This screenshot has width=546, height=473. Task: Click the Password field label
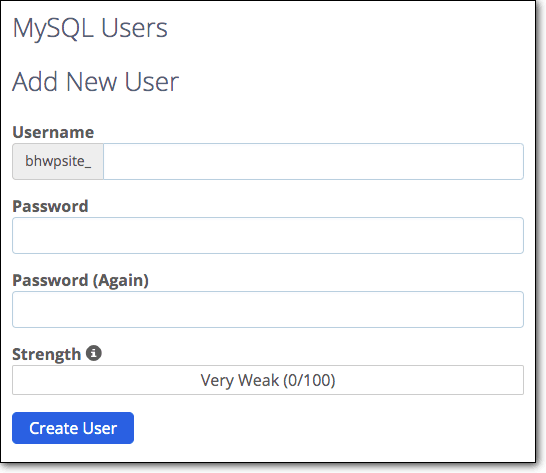click(50, 206)
